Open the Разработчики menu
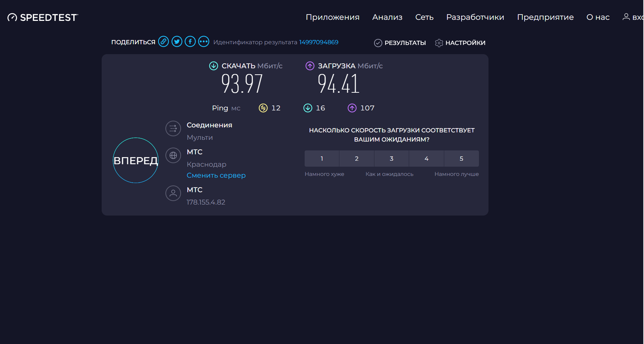 (475, 17)
